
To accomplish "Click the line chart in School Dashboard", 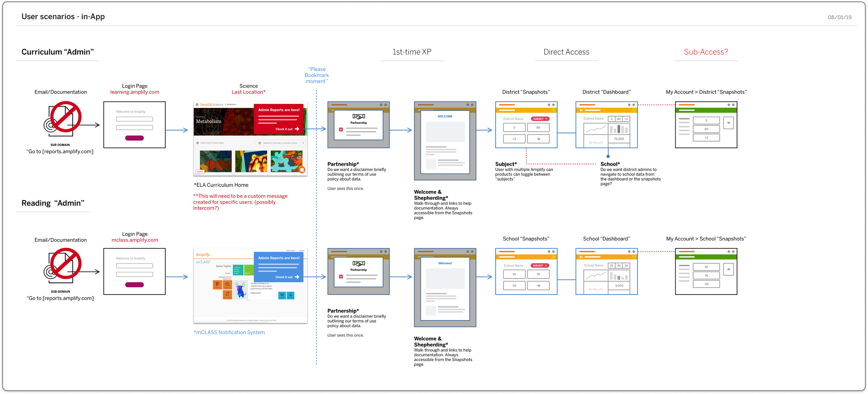I will tap(595, 276).
